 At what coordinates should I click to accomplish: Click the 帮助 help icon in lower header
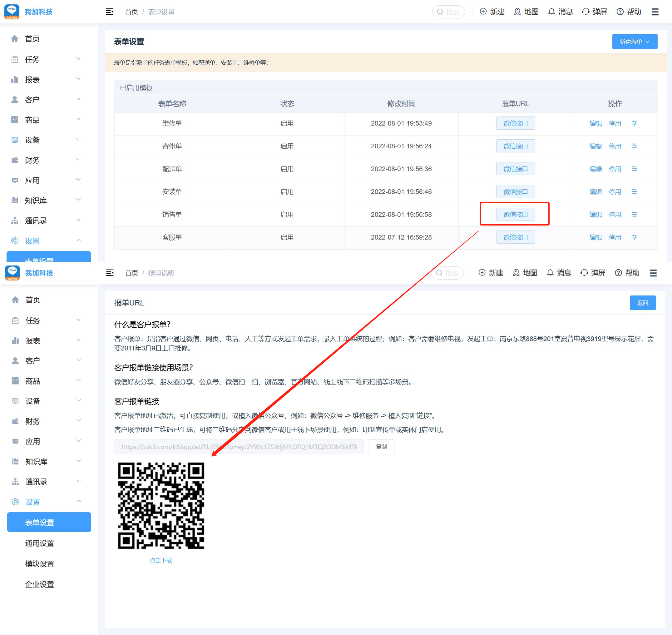coord(618,273)
